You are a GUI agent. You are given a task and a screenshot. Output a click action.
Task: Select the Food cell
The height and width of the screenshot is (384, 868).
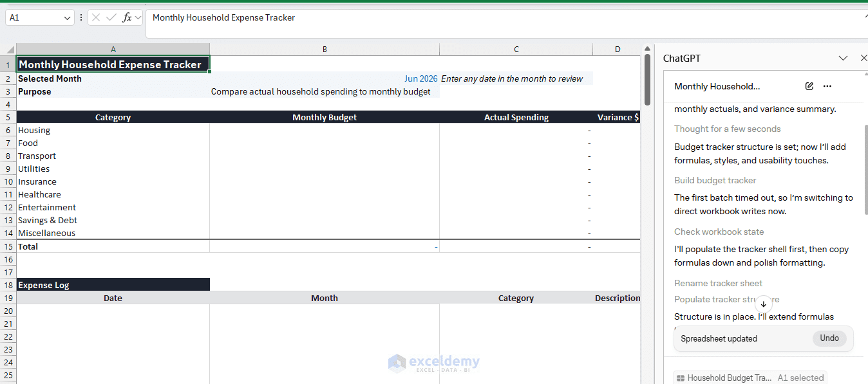point(113,143)
